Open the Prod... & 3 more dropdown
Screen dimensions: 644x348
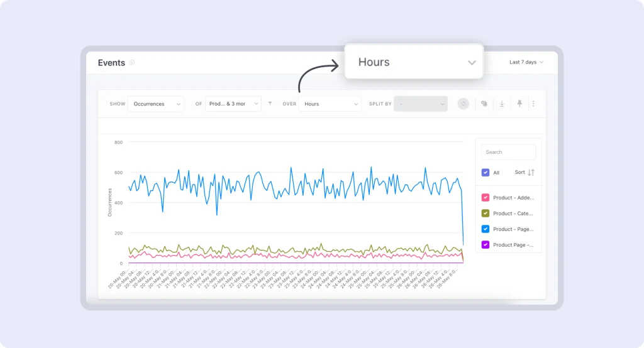pos(233,104)
